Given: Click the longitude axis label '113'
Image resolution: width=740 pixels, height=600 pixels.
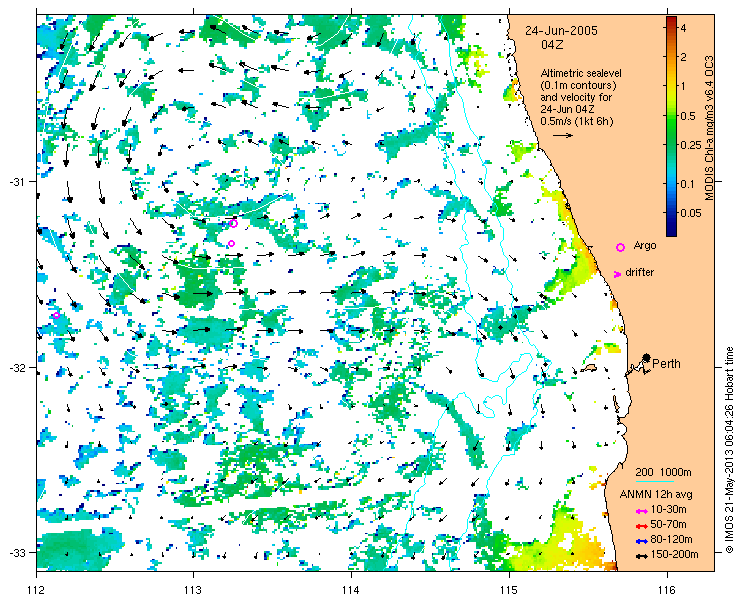Looking at the screenshot, I should click(193, 590).
